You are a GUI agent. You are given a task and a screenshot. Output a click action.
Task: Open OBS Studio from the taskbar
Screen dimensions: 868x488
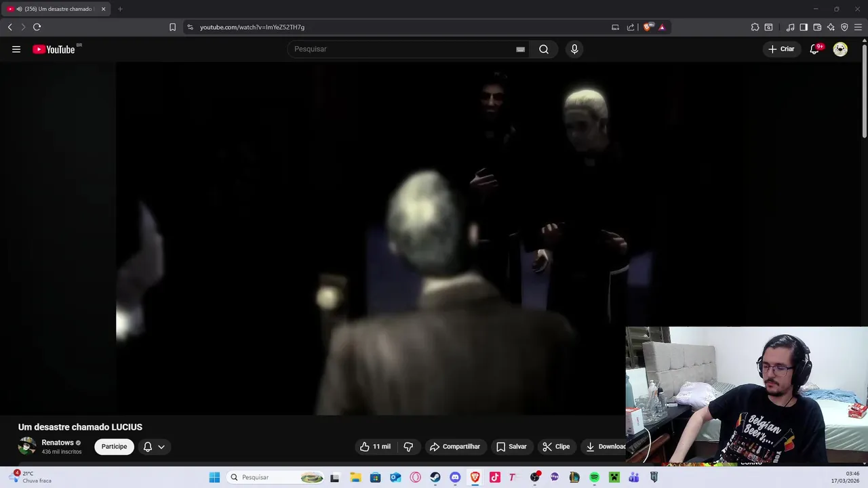coord(535,477)
